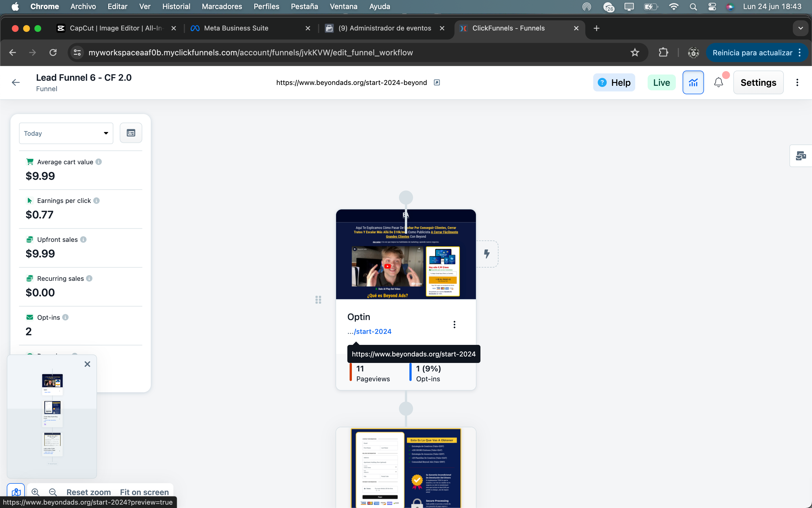Open the Archivo menu
812x508 pixels.
tap(83, 6)
